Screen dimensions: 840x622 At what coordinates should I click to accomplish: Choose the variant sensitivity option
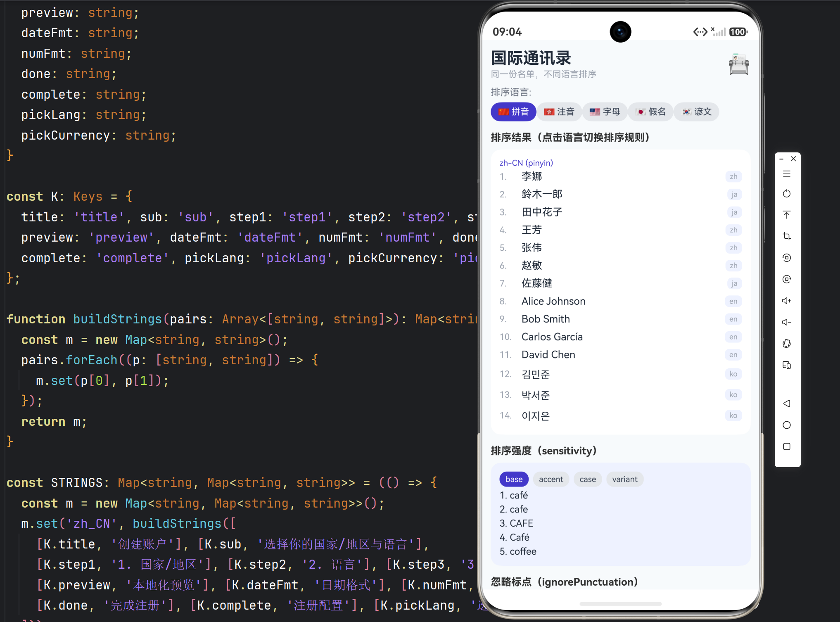pos(624,479)
